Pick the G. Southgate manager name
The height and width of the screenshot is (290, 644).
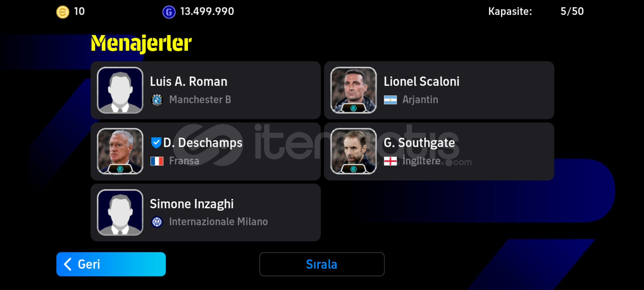[419, 143]
